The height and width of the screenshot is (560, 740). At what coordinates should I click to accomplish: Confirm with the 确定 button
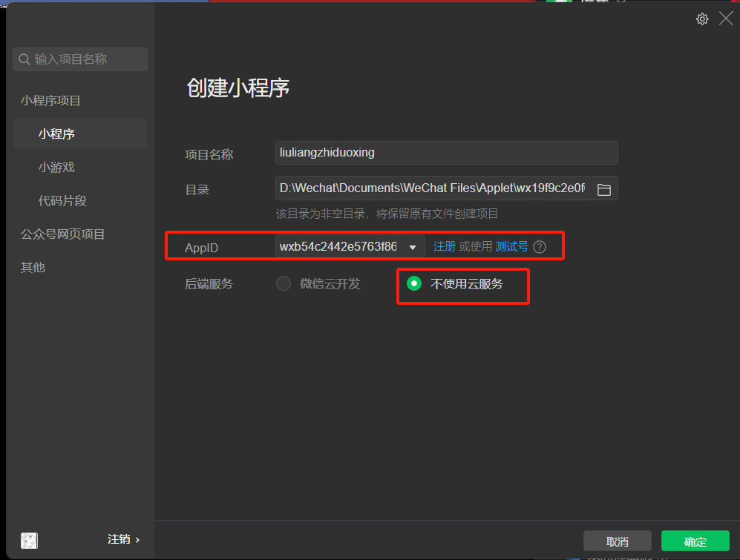coord(695,541)
